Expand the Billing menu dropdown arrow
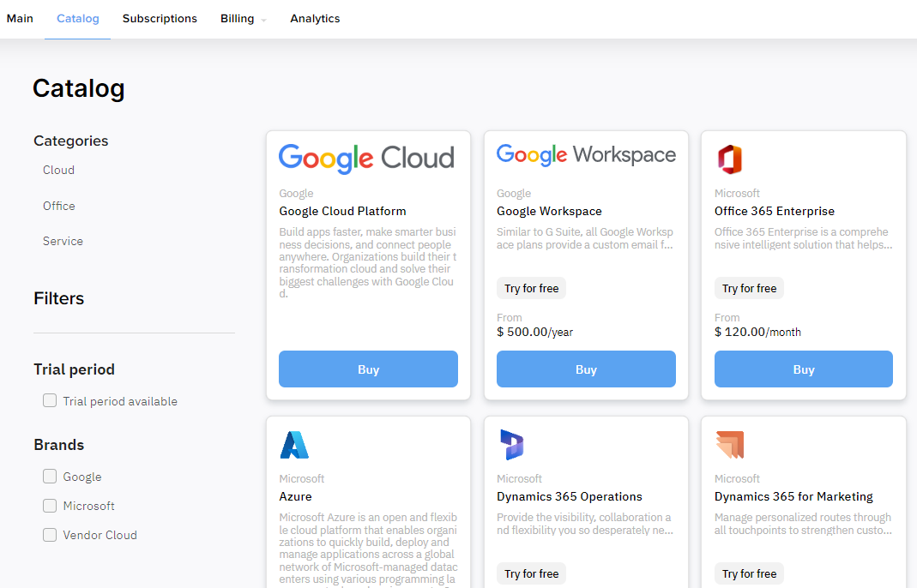The width and height of the screenshot is (917, 588). (263, 21)
